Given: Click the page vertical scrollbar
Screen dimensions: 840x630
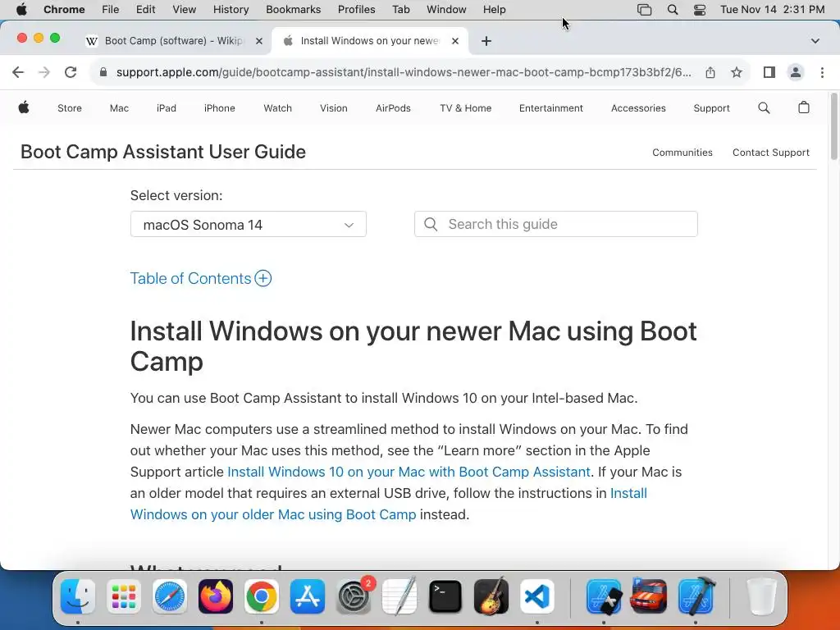Looking at the screenshot, I should click(834, 126).
